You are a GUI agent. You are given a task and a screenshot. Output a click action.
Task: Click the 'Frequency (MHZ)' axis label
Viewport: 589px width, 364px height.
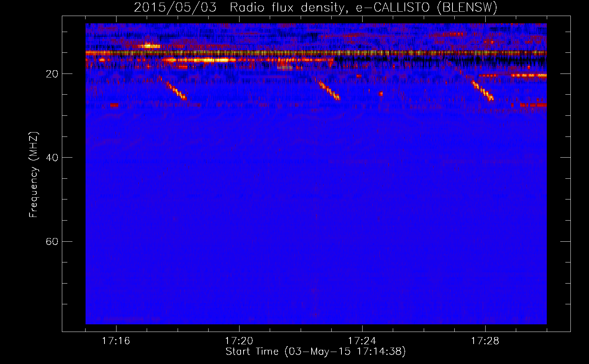pos(33,175)
